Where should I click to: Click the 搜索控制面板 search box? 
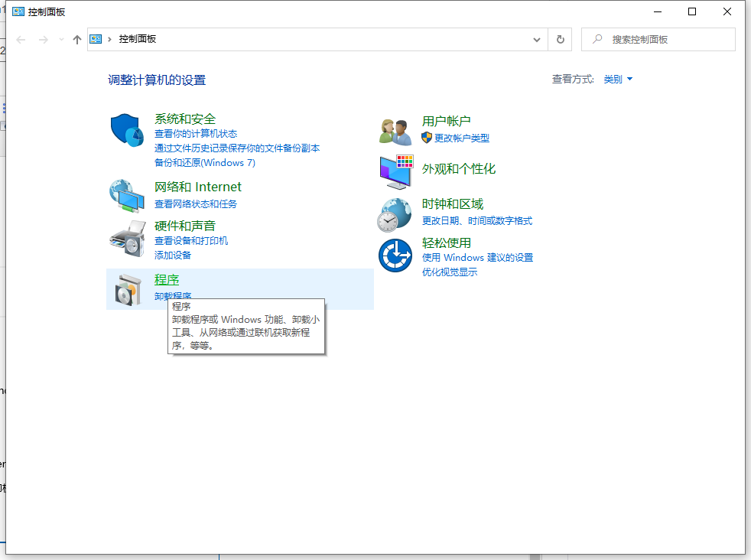pyautogui.click(x=665, y=39)
